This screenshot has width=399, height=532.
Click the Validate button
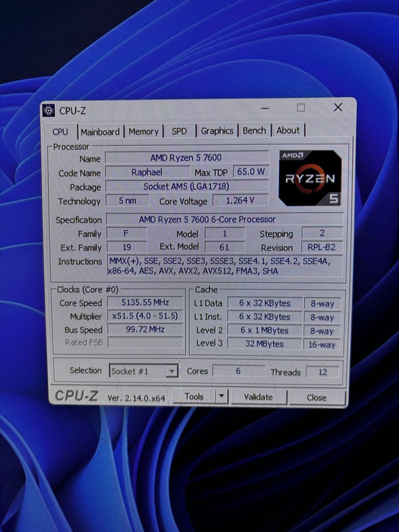click(x=259, y=397)
